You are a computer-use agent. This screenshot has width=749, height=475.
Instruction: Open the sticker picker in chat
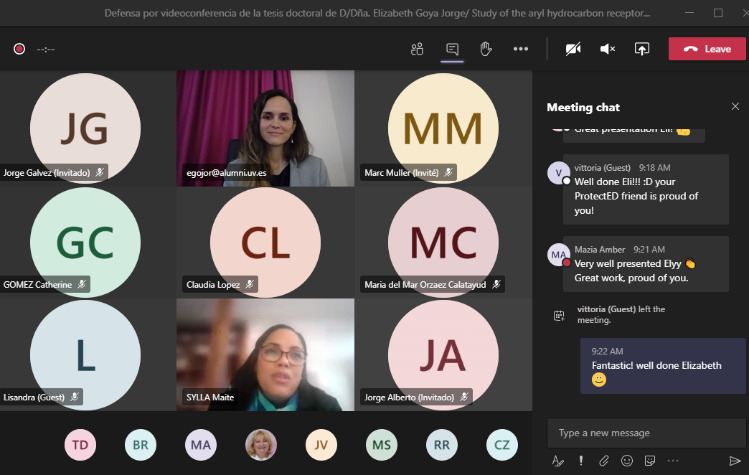pyautogui.click(x=651, y=461)
